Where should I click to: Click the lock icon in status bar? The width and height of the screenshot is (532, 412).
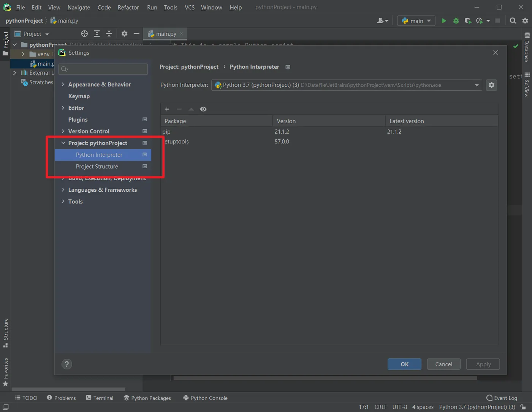(523, 407)
